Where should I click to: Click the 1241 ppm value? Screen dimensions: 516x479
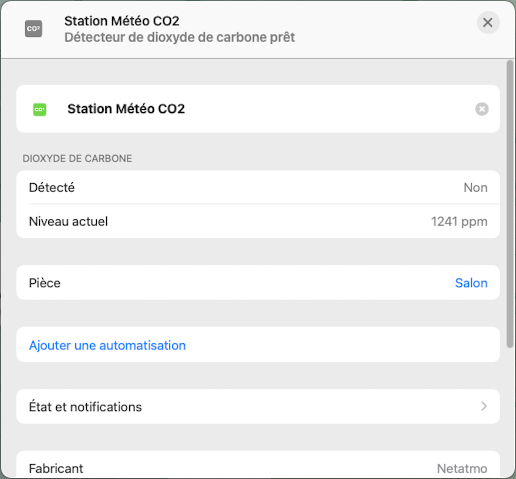(459, 222)
